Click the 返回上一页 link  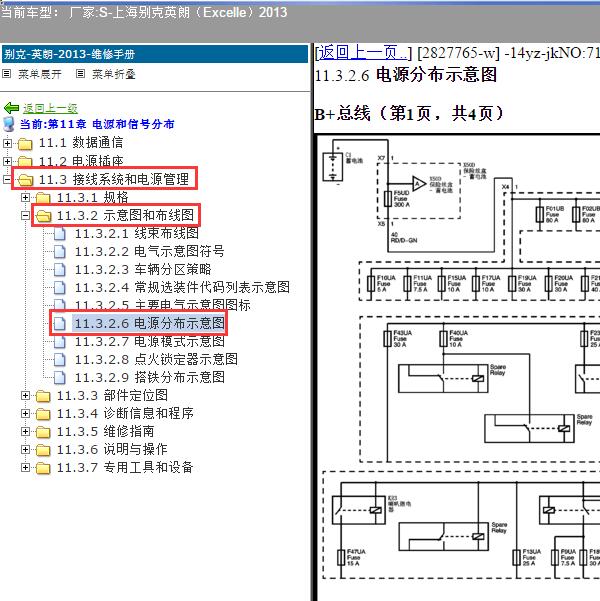click(x=363, y=53)
